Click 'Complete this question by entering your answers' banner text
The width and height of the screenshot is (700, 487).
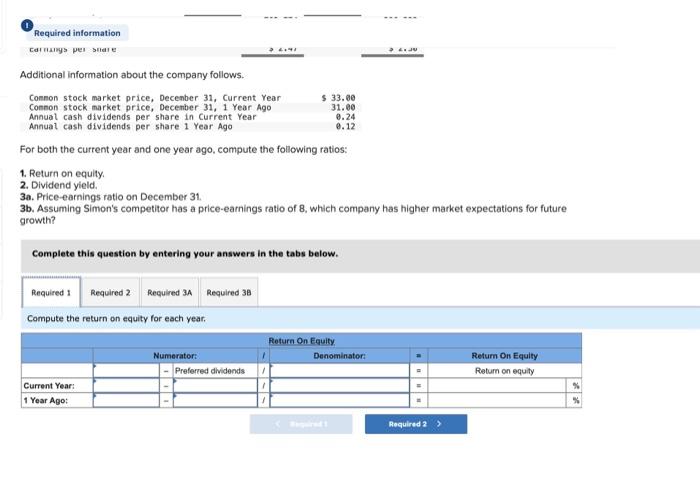coord(185,254)
